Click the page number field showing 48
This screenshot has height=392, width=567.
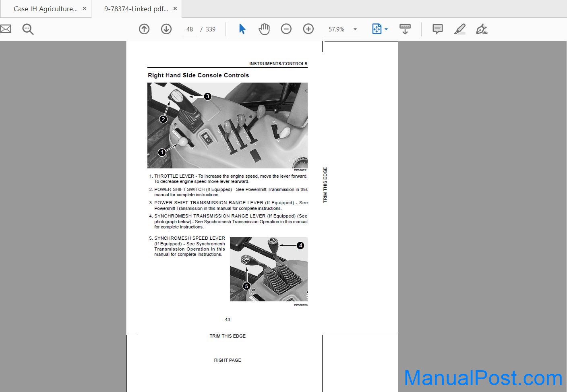point(190,29)
